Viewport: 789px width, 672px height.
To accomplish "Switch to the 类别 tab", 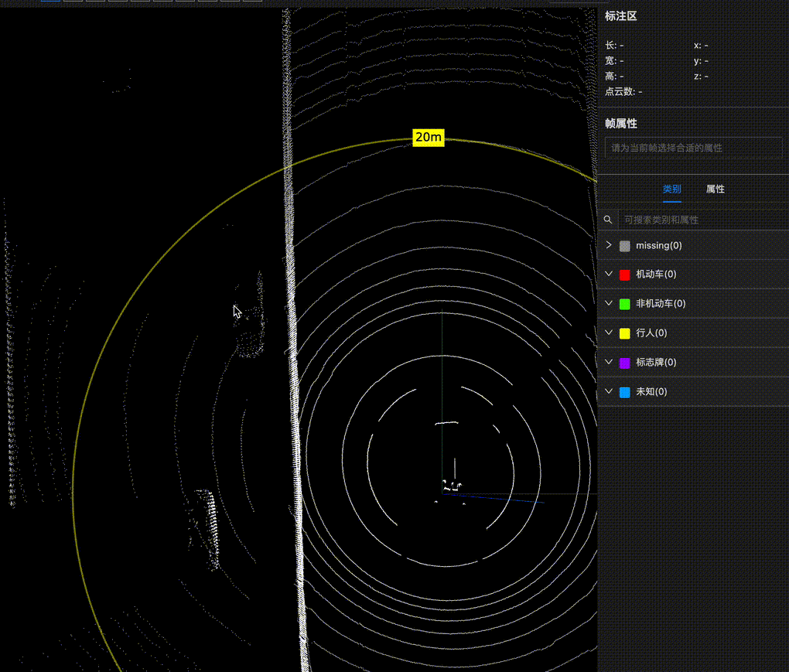I will tap(671, 189).
